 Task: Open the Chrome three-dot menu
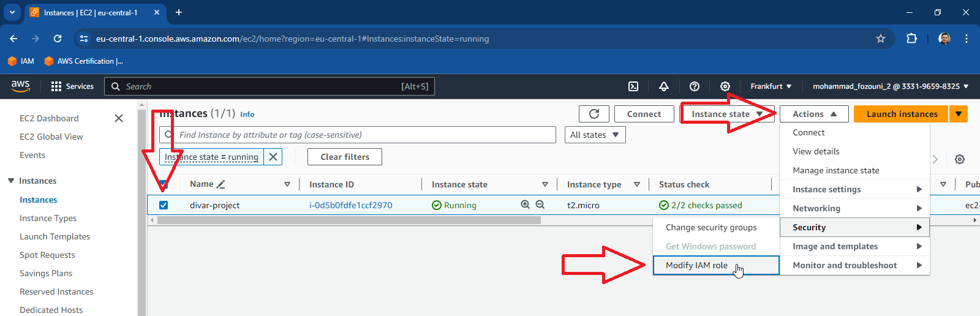click(x=967, y=39)
